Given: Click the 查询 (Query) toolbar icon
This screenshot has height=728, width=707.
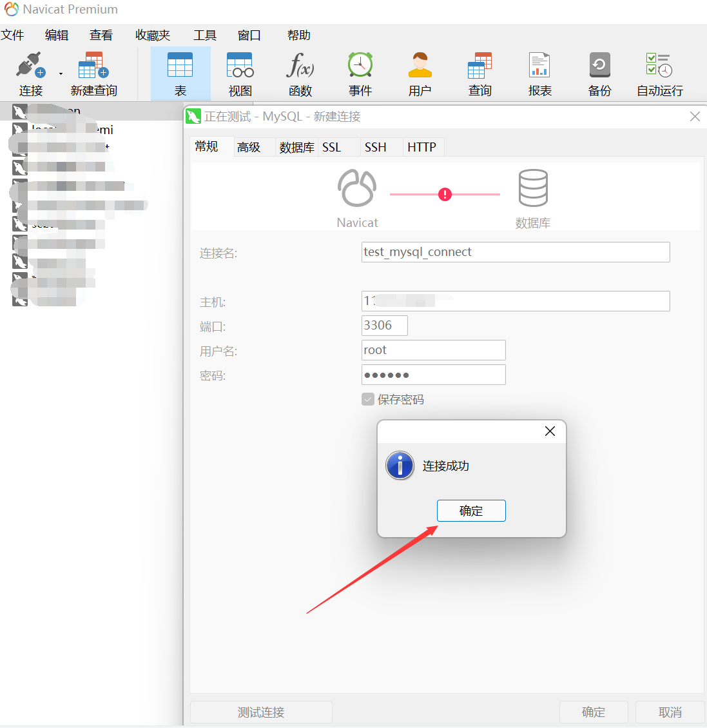Looking at the screenshot, I should coord(479,66).
